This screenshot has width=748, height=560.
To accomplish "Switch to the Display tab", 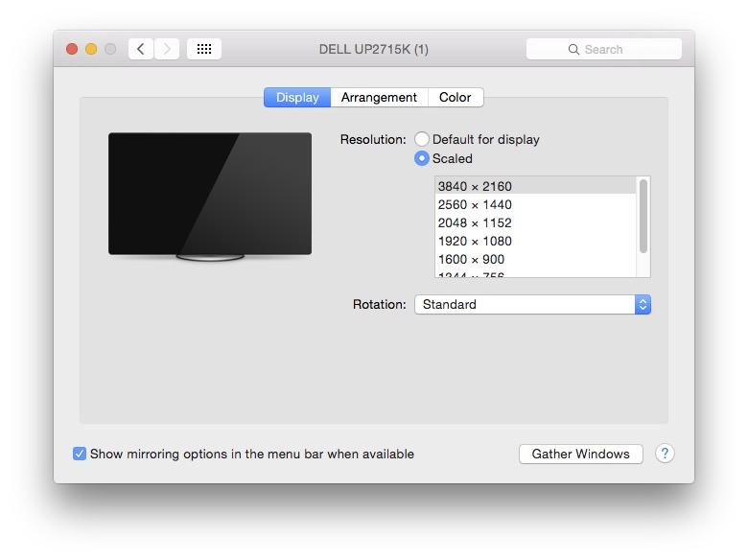I will [297, 97].
